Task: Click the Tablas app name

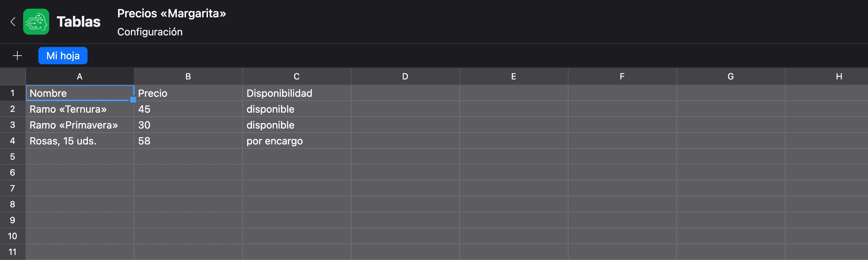Action: tap(78, 22)
